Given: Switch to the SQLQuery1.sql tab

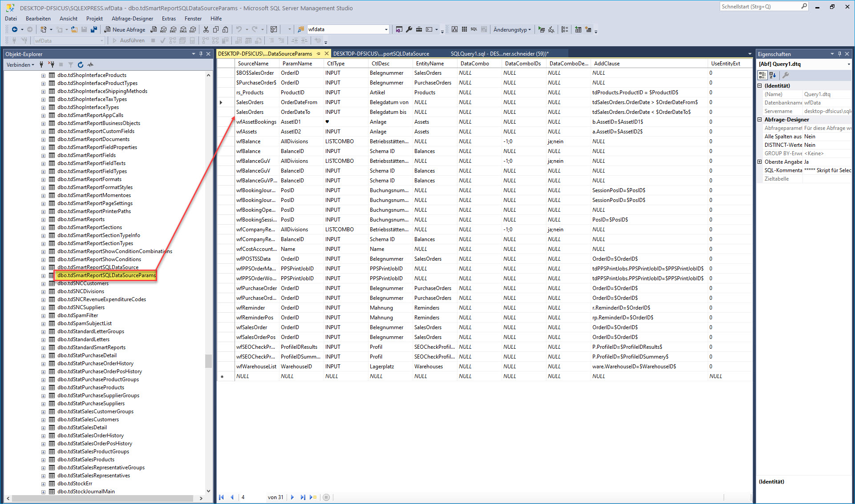Looking at the screenshot, I should (x=499, y=53).
